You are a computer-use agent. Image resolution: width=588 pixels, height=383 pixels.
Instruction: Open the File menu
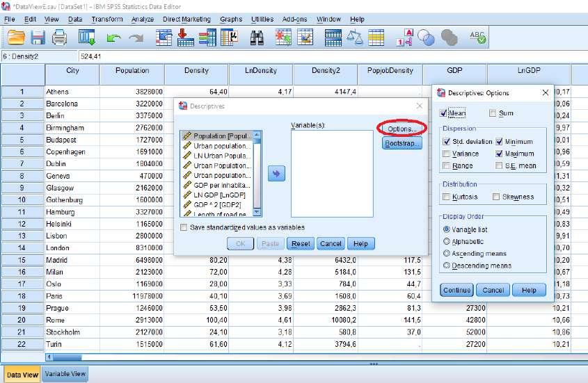[x=10, y=19]
